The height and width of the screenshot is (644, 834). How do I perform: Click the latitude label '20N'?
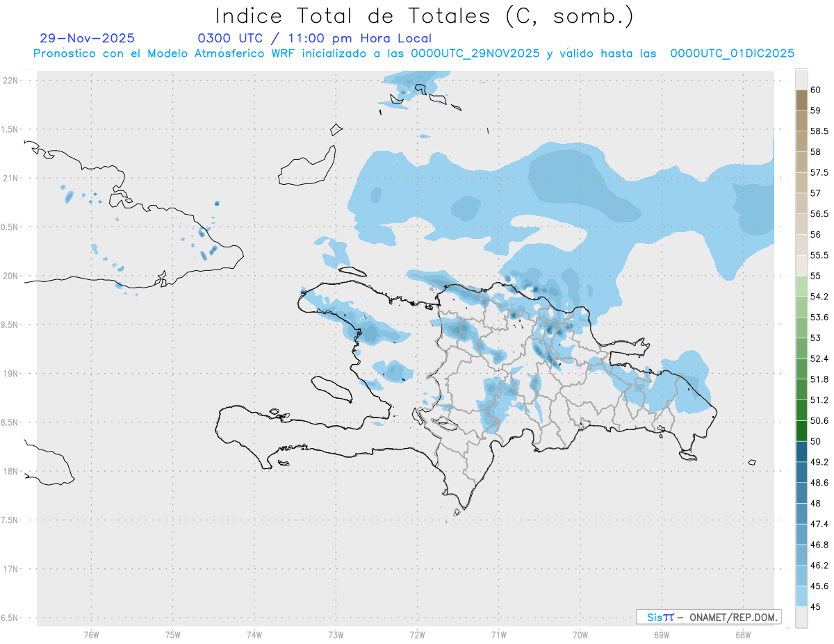click(12, 276)
